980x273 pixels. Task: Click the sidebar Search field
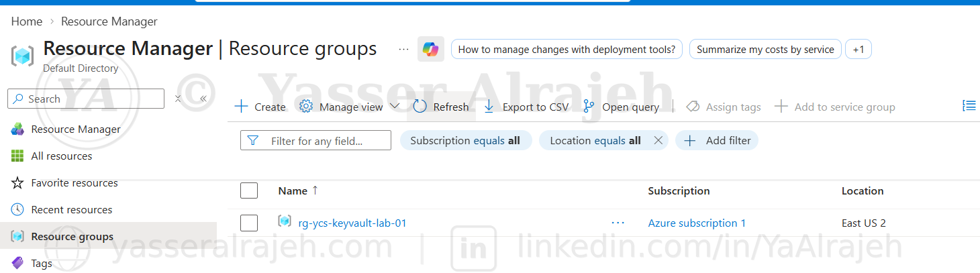coord(86,99)
